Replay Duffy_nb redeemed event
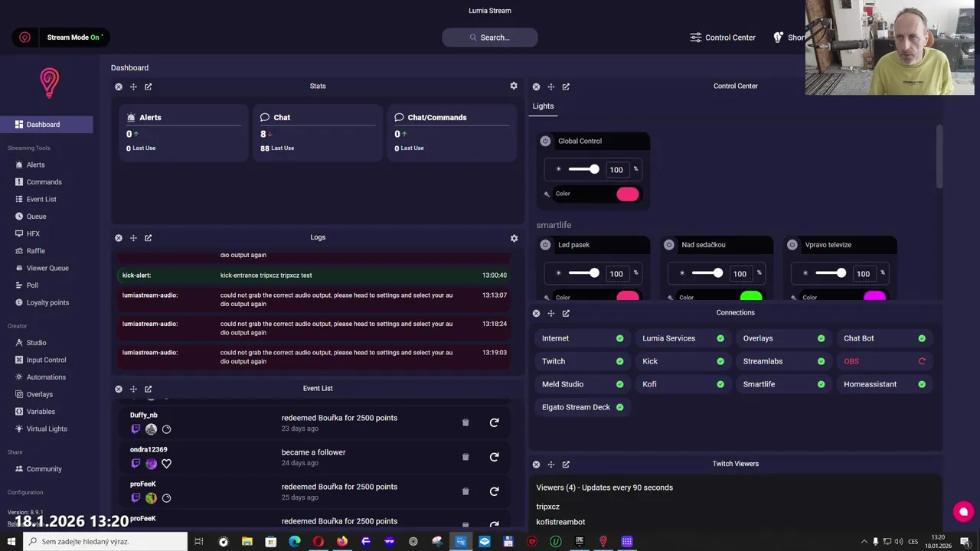Viewport: 980px width, 551px height. pyautogui.click(x=494, y=422)
